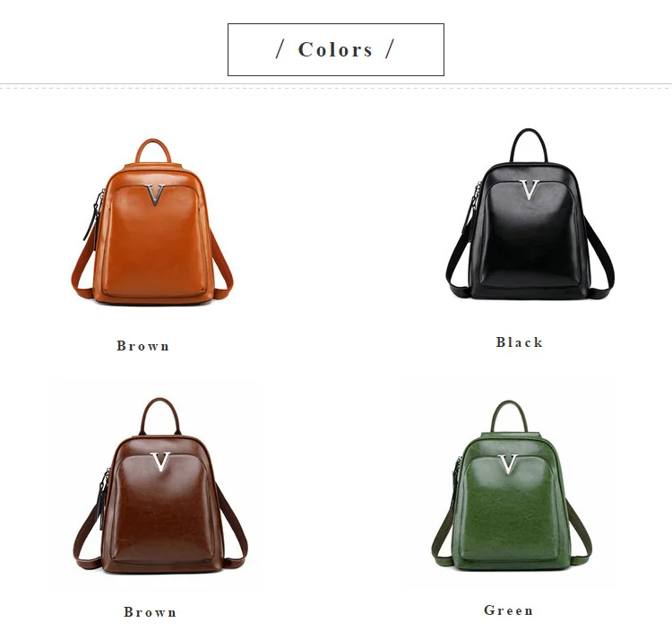
Task: Click the top handle of the black backpack
Action: 529,145
